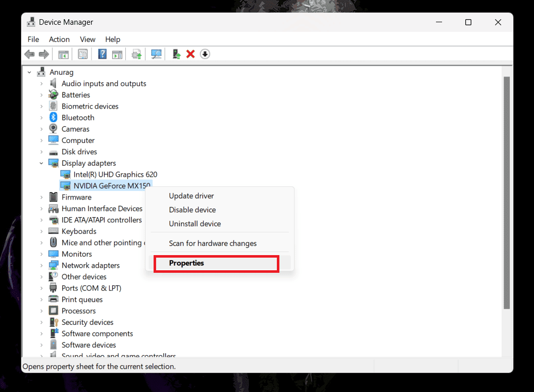
Task: Open the Action menu
Action: 59,39
